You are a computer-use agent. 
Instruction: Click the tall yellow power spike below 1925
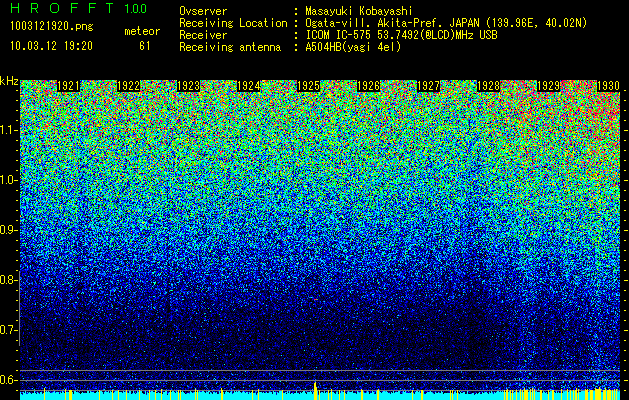(x=315, y=390)
